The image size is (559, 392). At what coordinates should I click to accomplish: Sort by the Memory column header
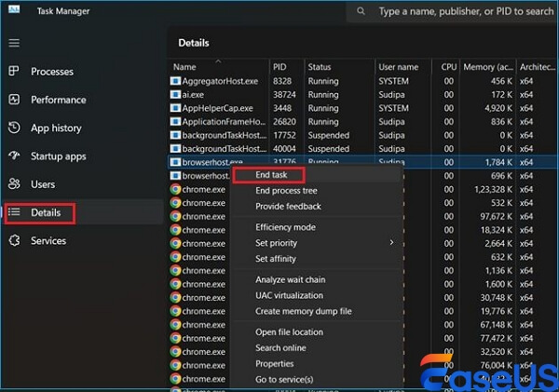[488, 67]
